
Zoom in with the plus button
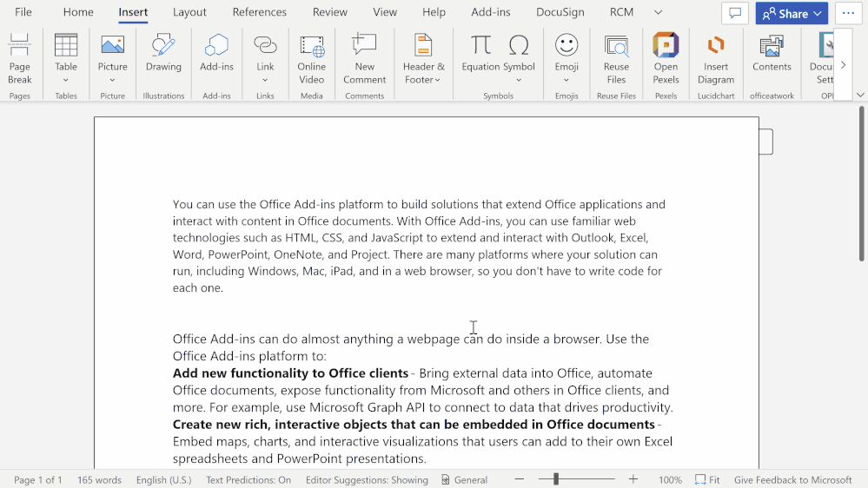[x=633, y=479]
